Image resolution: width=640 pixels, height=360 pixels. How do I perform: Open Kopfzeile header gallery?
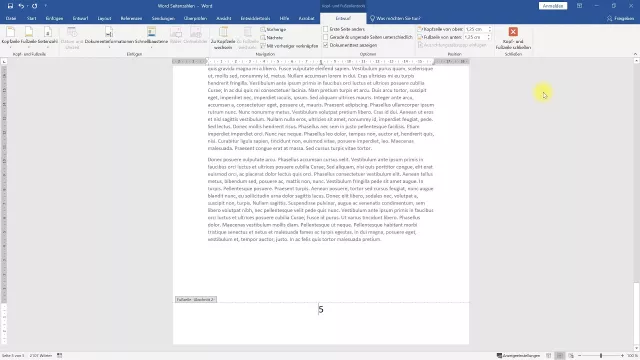click(x=11, y=36)
